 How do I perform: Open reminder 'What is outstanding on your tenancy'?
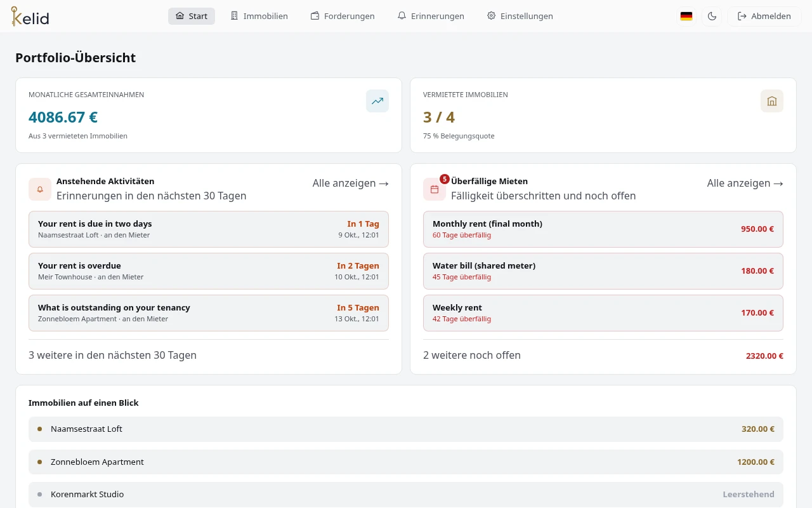[209, 313]
